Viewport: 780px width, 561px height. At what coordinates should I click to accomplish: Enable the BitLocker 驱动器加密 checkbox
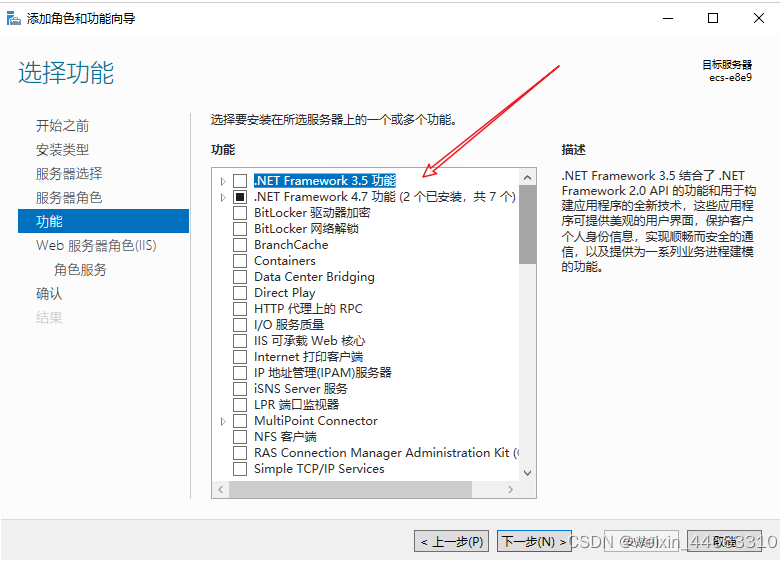[x=240, y=213]
